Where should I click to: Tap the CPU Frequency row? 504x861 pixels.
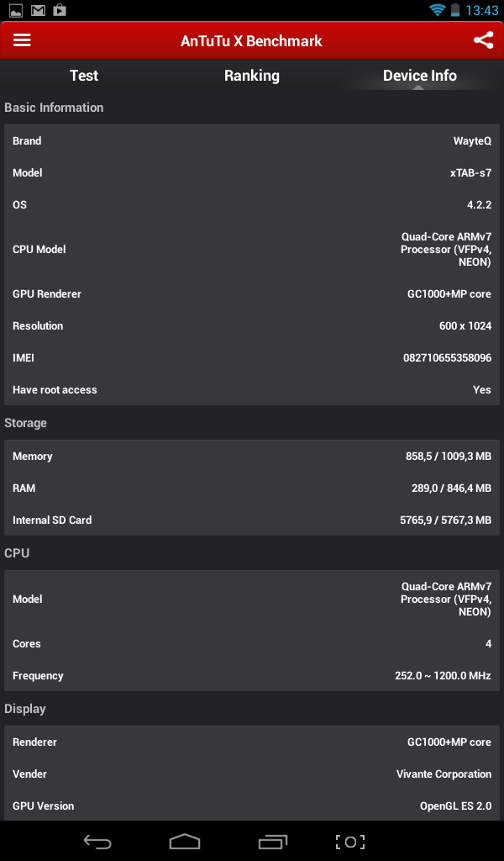(252, 676)
